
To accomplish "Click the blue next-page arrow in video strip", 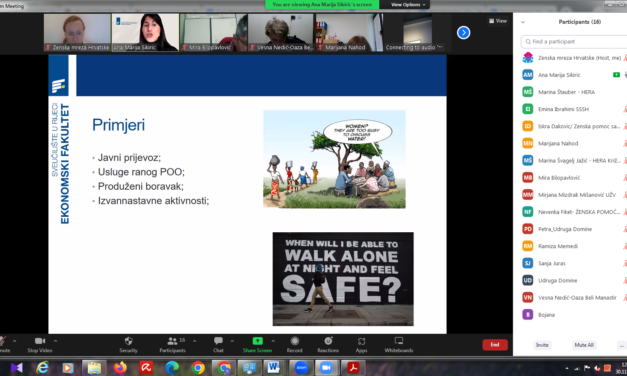I will pos(463,32).
